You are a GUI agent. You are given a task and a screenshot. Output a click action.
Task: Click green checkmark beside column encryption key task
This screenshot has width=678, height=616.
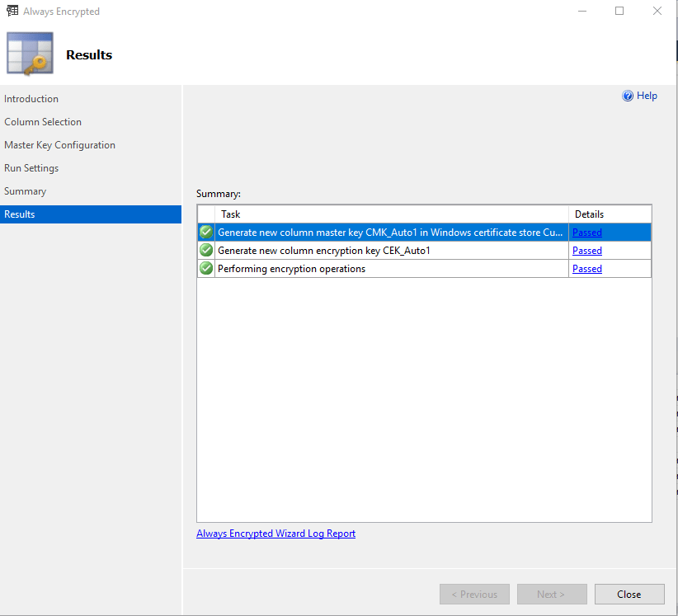[x=206, y=251]
